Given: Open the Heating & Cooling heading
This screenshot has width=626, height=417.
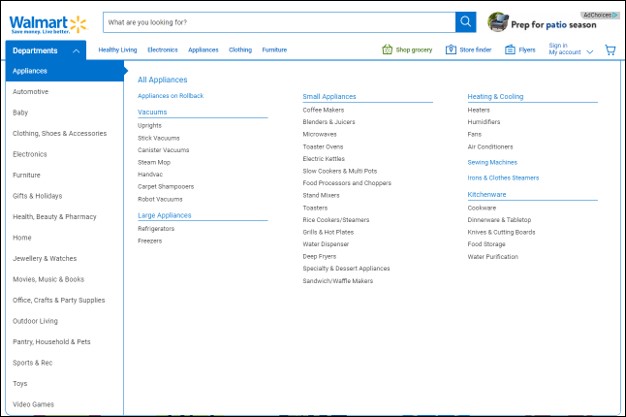Looking at the screenshot, I should coord(495,97).
